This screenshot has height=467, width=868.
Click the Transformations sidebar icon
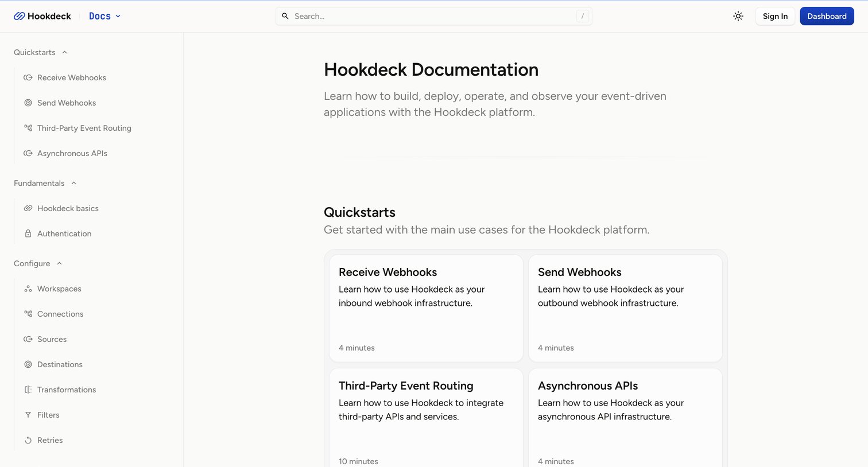28,390
